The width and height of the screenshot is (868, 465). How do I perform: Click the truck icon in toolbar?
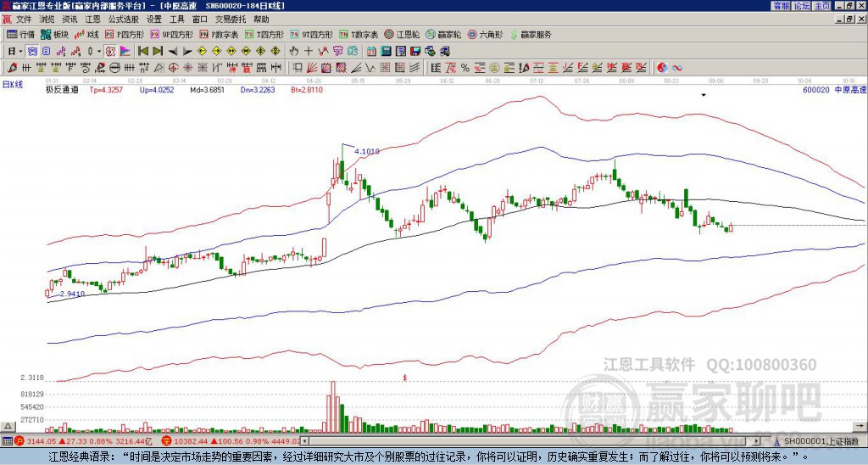(x=445, y=51)
